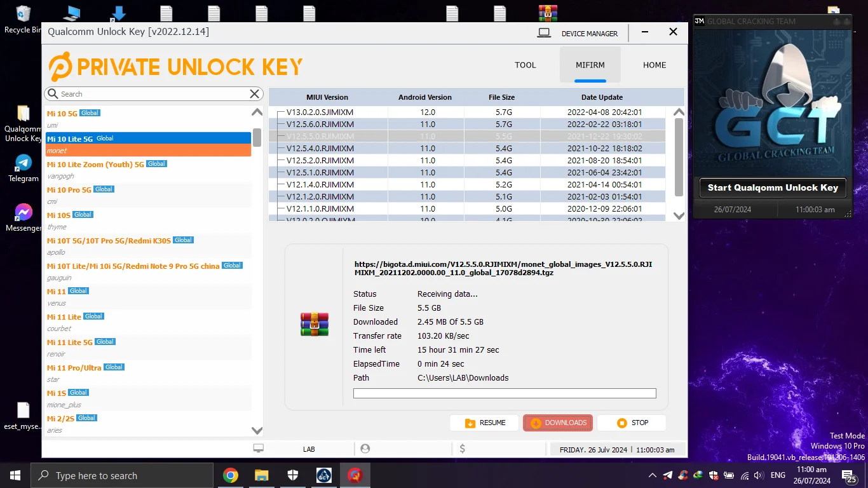
Task: Open Google Chrome from the taskbar
Action: (x=230, y=475)
